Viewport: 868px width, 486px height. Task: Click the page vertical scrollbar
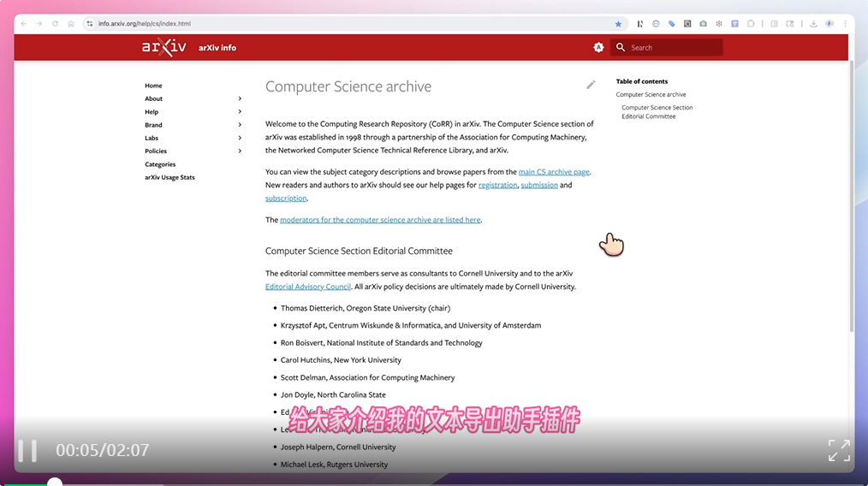[x=852, y=197]
